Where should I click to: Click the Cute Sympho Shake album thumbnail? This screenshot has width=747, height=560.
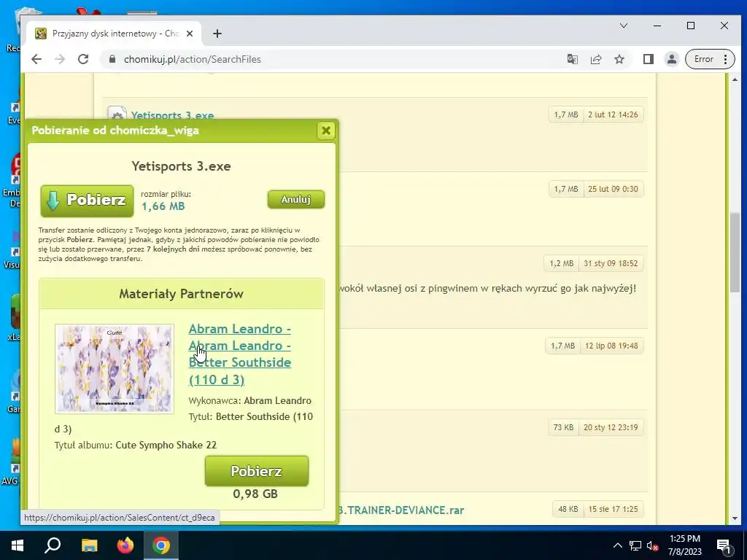pos(115,368)
